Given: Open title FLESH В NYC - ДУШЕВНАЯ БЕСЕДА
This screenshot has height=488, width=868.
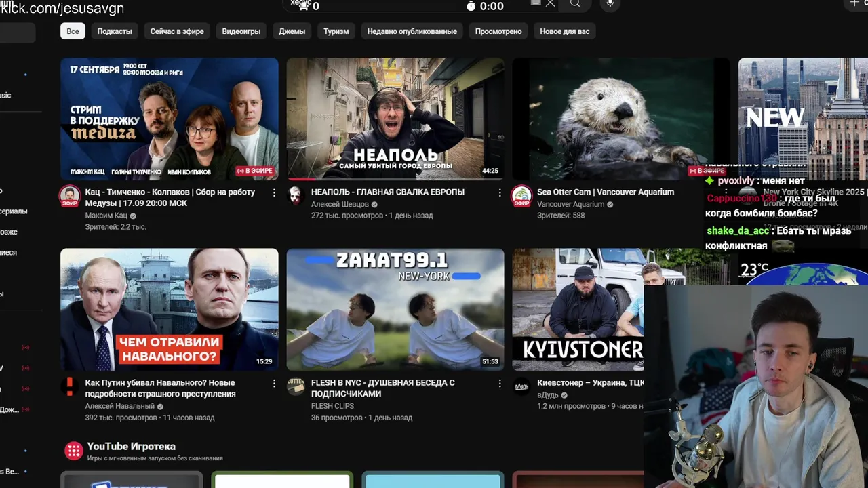Looking at the screenshot, I should (383, 388).
